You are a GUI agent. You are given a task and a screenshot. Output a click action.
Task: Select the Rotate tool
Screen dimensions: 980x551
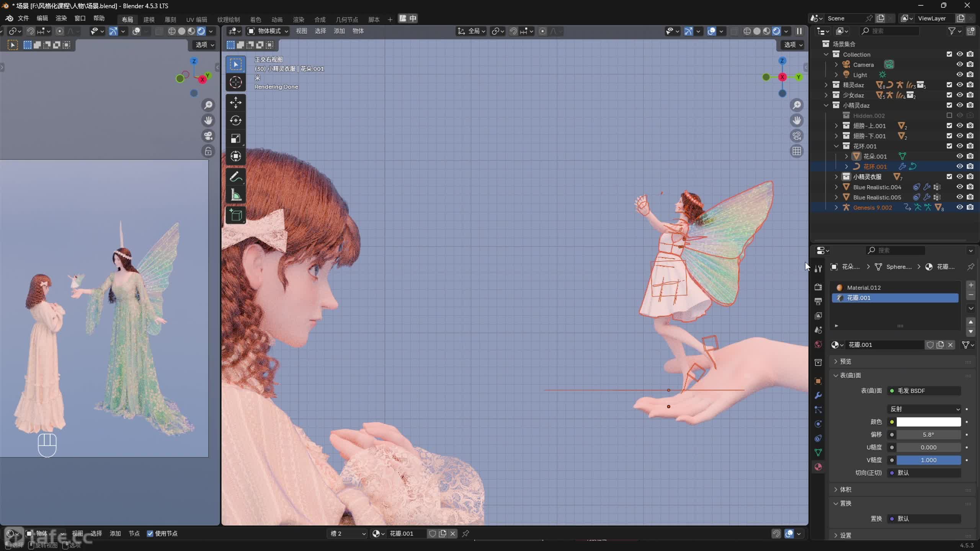235,121
